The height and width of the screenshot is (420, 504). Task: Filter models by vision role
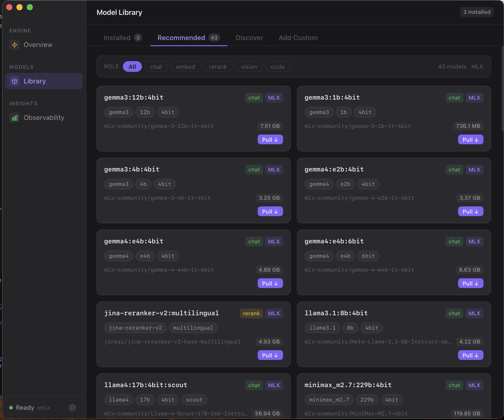click(x=249, y=67)
